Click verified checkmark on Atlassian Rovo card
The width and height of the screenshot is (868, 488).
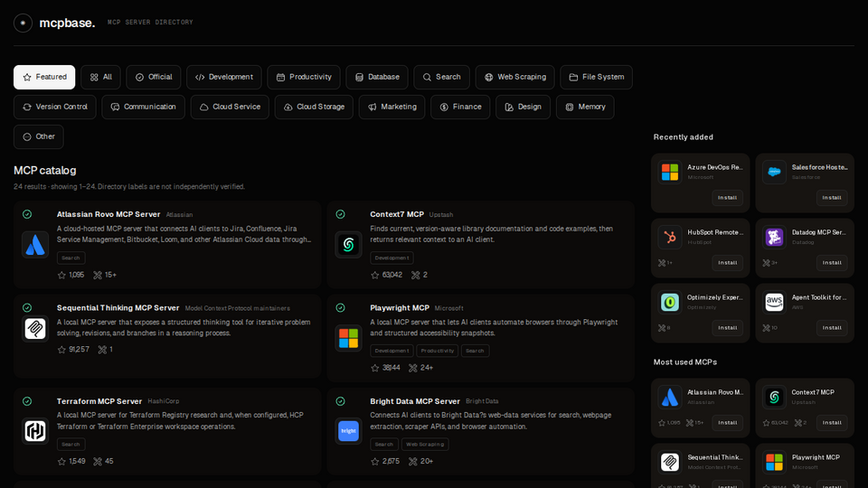27,214
